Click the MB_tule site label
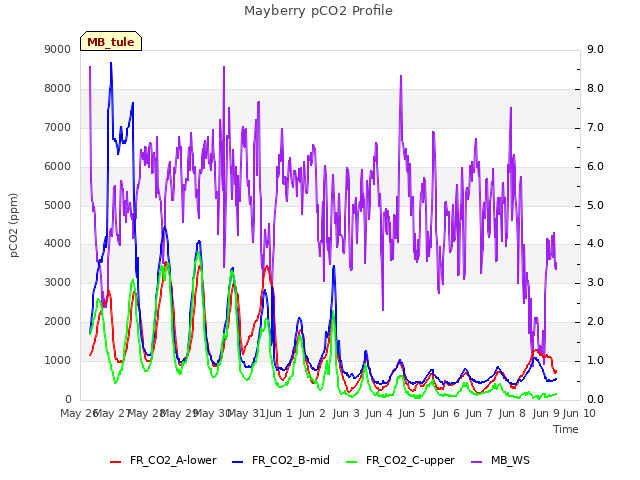640x480 pixels. pyautogui.click(x=111, y=42)
